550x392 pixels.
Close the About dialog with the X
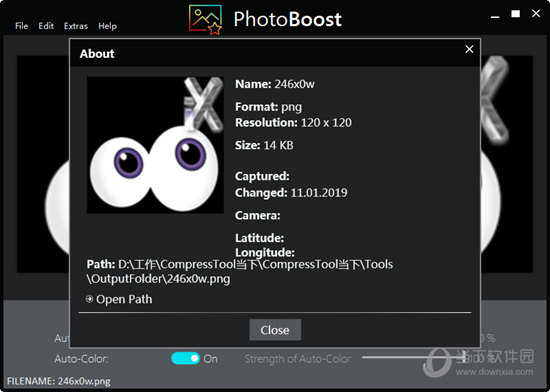469,49
